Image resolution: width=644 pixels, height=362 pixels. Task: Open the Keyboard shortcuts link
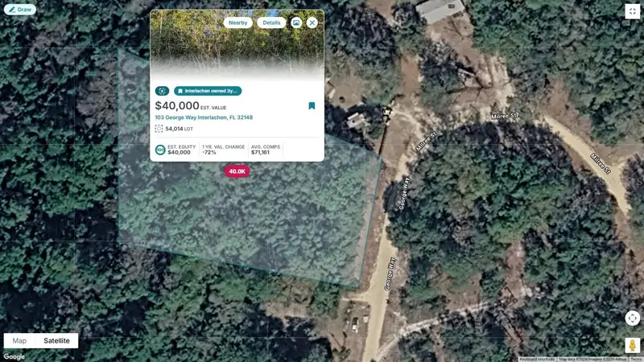(x=537, y=360)
